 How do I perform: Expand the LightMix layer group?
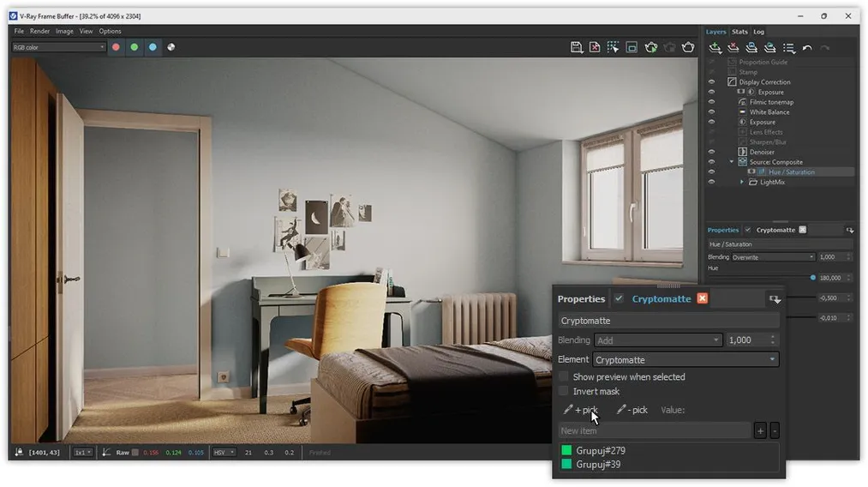click(743, 182)
